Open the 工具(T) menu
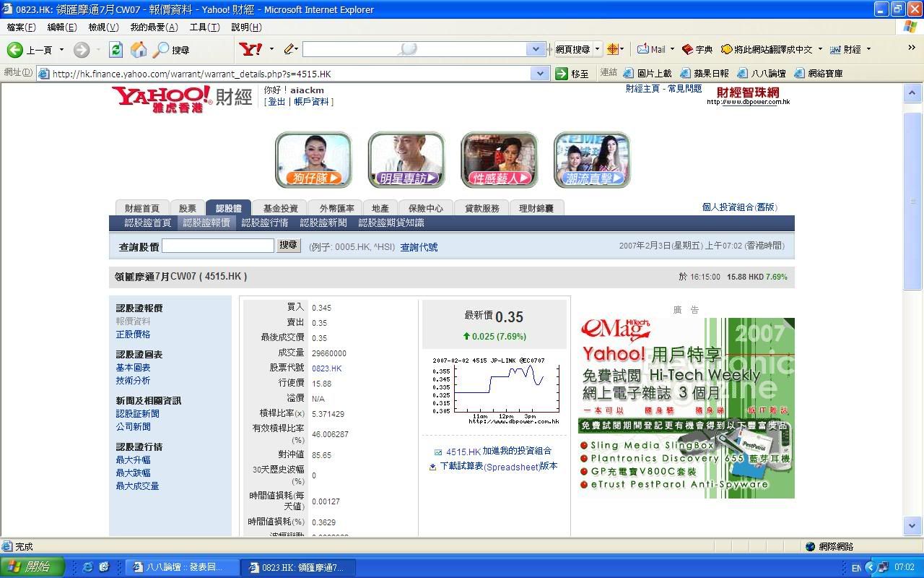The image size is (924, 578). click(204, 27)
